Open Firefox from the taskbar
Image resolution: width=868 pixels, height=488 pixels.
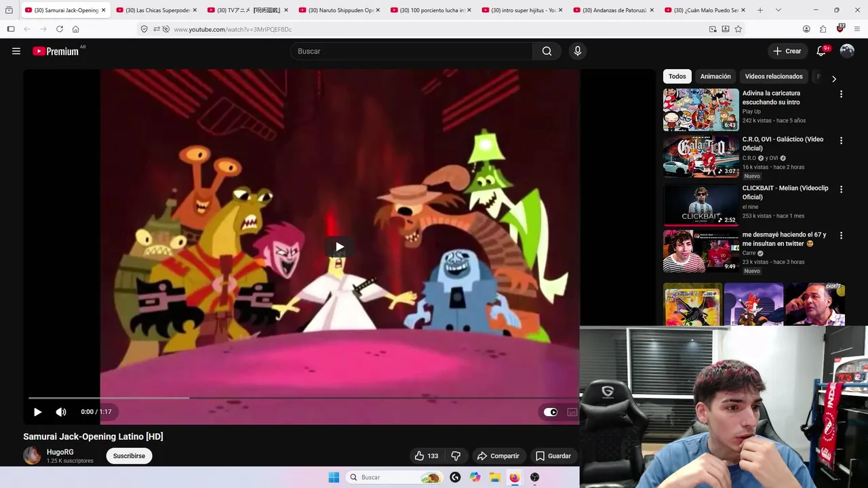pyautogui.click(x=515, y=477)
